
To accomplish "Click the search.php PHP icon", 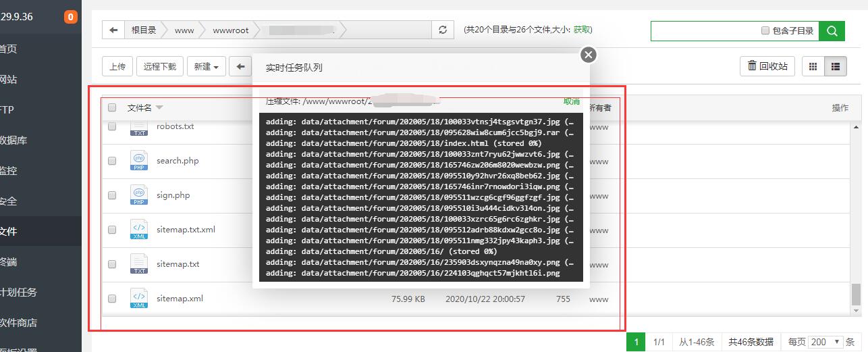I will tap(139, 160).
